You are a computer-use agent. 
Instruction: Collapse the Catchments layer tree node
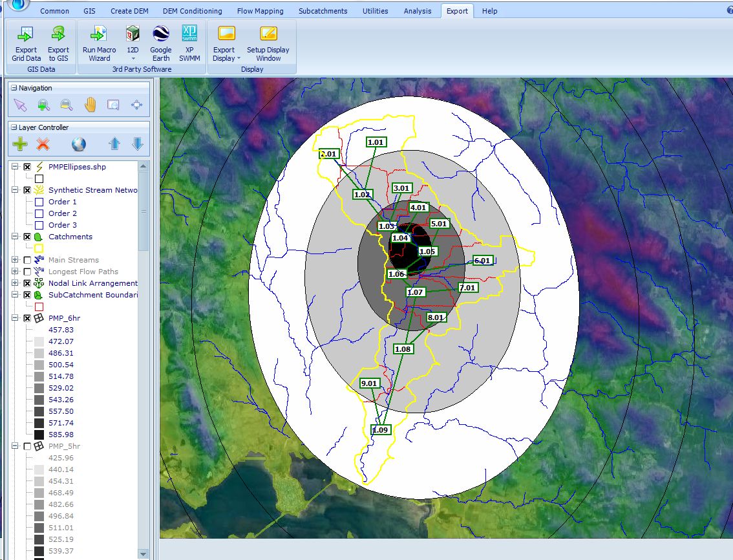16,237
